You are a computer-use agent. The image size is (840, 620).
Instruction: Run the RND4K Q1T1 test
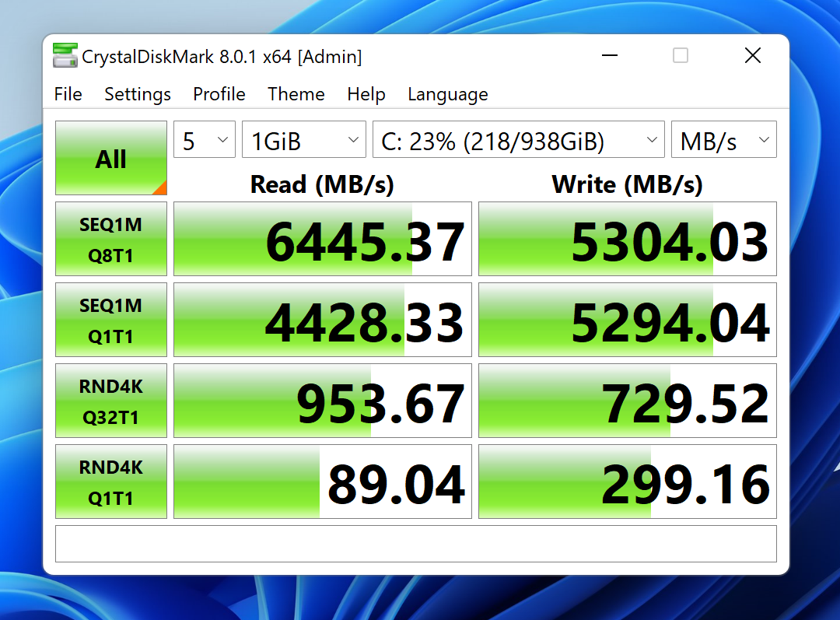point(111,482)
